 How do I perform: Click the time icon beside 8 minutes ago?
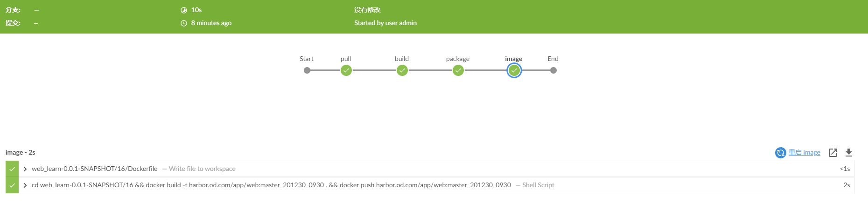point(184,23)
